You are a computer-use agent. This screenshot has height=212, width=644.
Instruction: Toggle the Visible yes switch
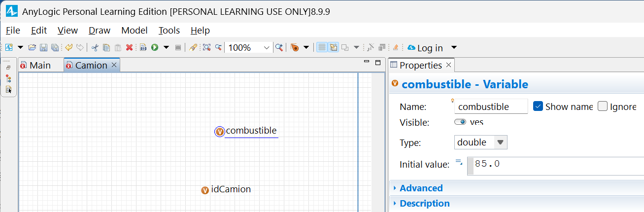coord(460,122)
